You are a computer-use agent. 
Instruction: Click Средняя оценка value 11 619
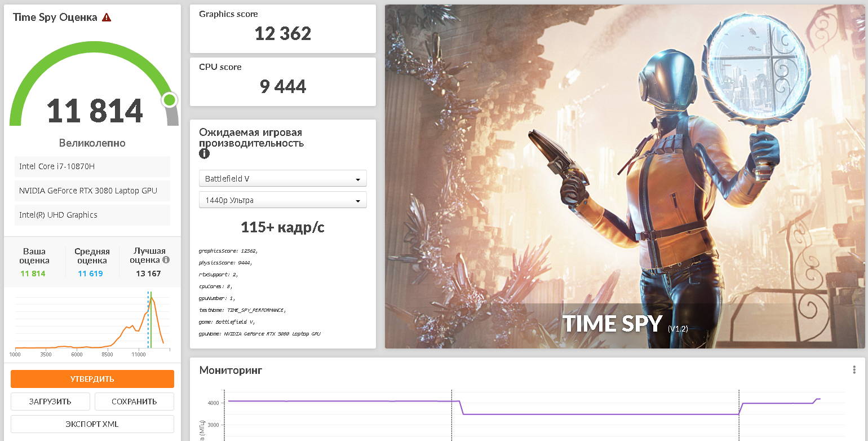tap(90, 274)
